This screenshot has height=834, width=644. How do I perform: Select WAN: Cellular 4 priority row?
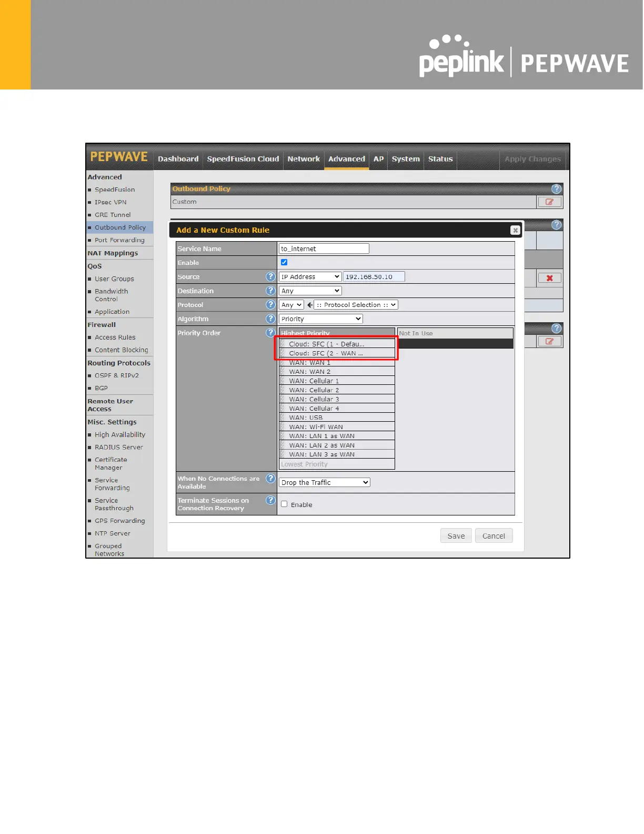click(x=337, y=409)
